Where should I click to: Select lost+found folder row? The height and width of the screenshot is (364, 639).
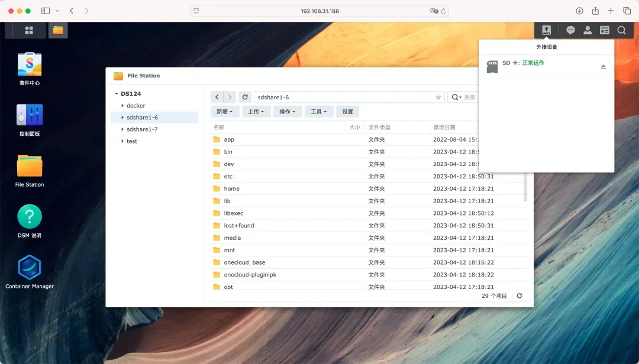pos(369,225)
